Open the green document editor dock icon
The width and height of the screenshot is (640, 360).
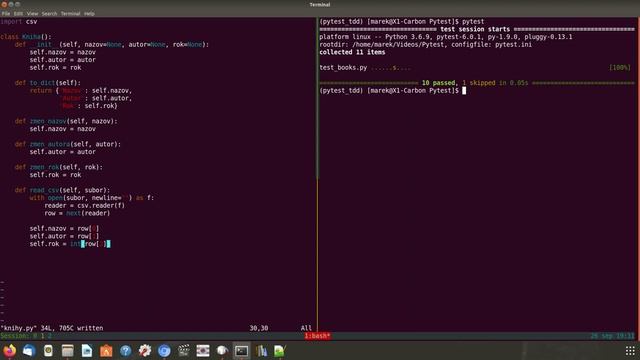(x=280, y=351)
